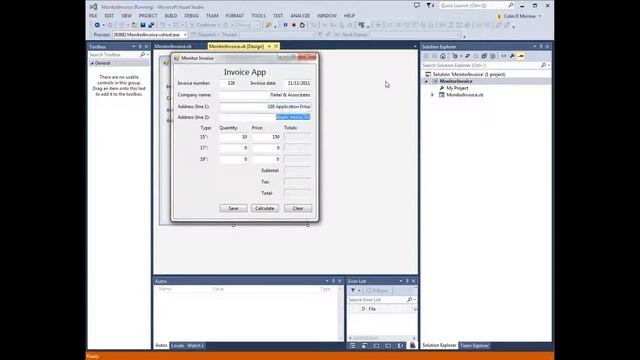The image size is (640, 360).
Task: Click Solution Explorer Show All Files icon
Action: click(493, 56)
